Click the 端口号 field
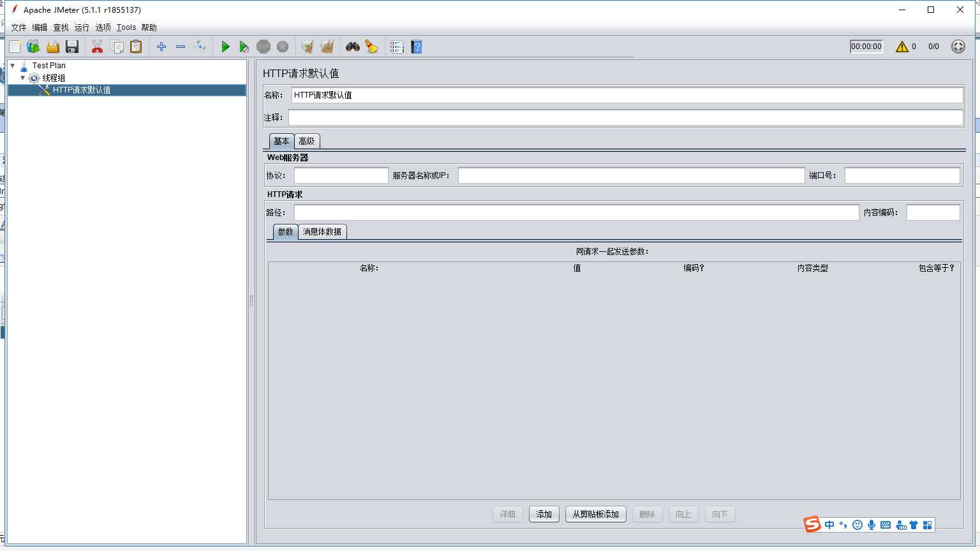The width and height of the screenshot is (980, 551). [x=902, y=175]
